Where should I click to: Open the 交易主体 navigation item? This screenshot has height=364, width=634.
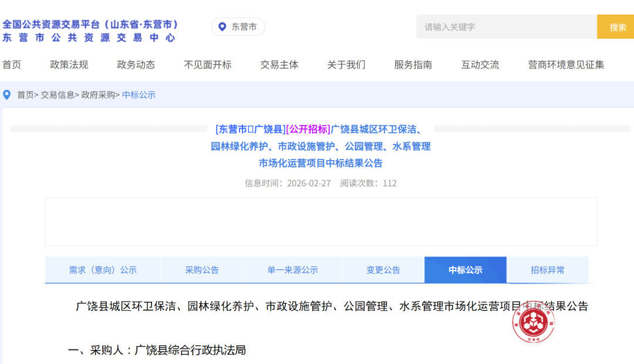(x=279, y=65)
